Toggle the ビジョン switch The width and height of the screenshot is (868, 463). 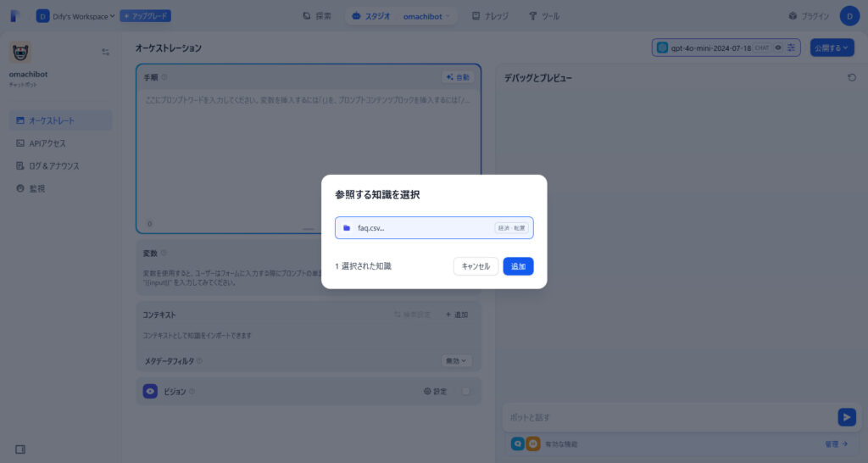click(465, 391)
